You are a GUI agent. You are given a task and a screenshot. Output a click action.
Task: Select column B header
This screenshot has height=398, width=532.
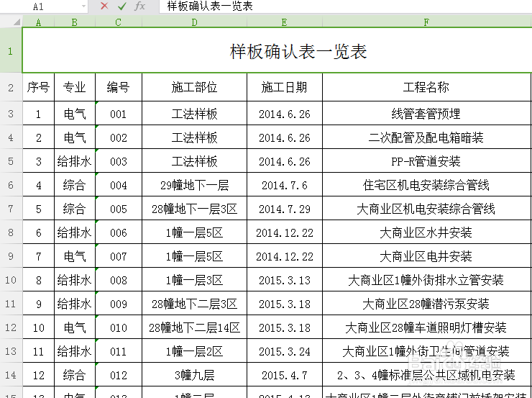click(x=75, y=22)
